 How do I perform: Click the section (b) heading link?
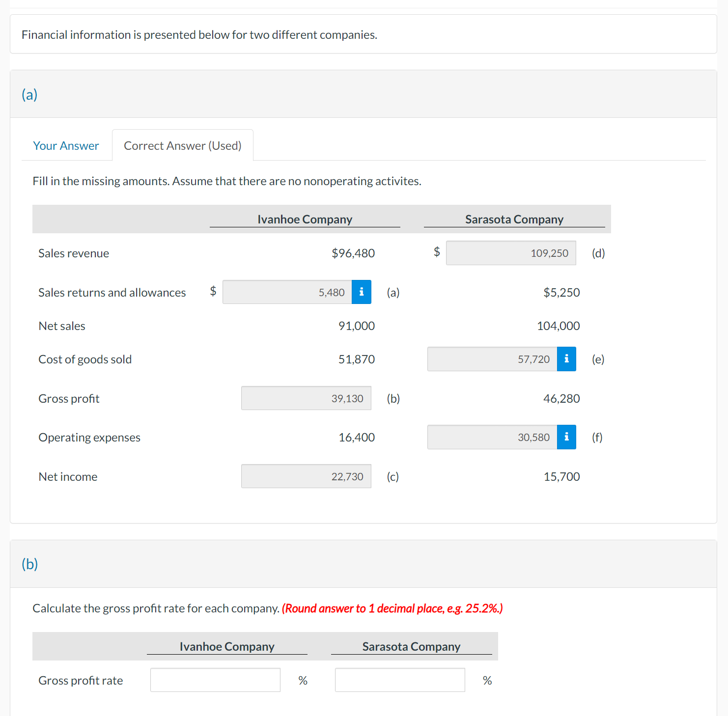point(29,564)
